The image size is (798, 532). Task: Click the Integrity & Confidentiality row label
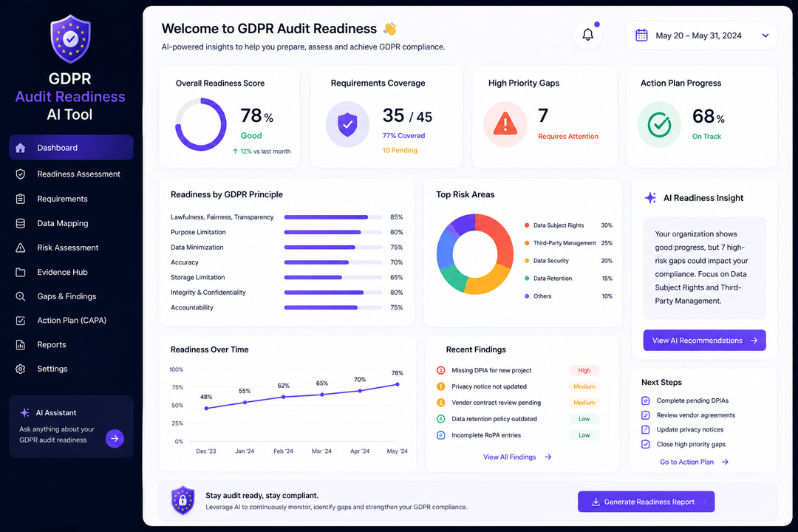pyautogui.click(x=208, y=292)
